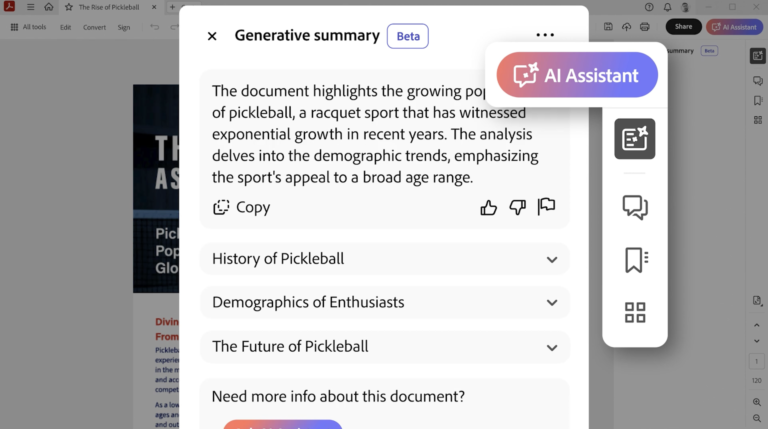768x429 pixels.
Task: Expand The Future of Pickleball section
Action: tap(384, 347)
